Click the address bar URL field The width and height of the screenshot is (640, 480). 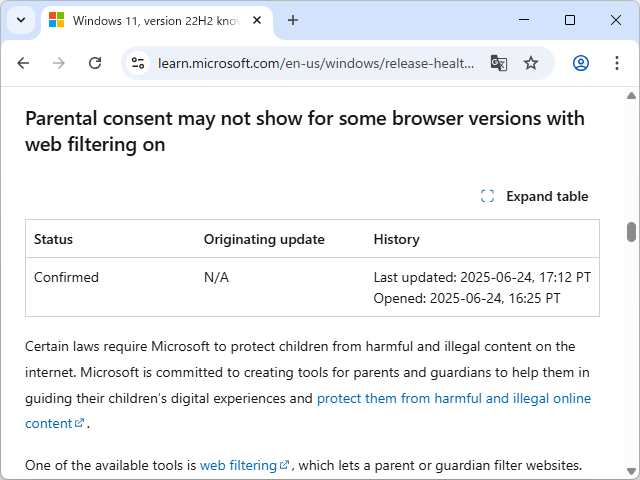(x=315, y=63)
